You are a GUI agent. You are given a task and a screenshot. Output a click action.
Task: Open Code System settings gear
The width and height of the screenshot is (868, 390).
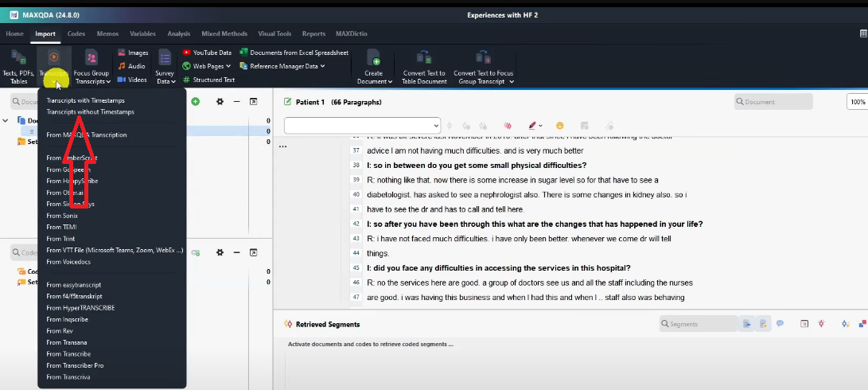[220, 252]
